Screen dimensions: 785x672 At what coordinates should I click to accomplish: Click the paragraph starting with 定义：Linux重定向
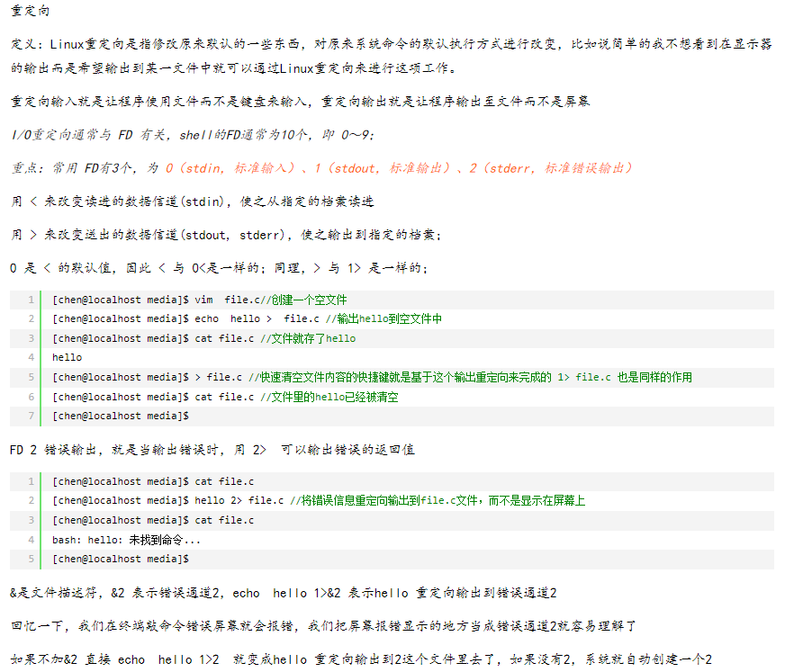(x=391, y=55)
